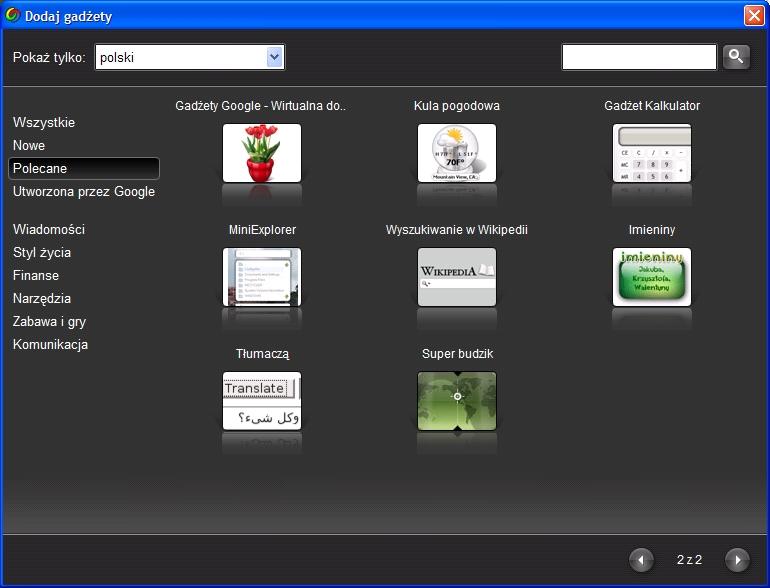Browse the Finanse category
This screenshot has width=770, height=588.
[x=36, y=276]
